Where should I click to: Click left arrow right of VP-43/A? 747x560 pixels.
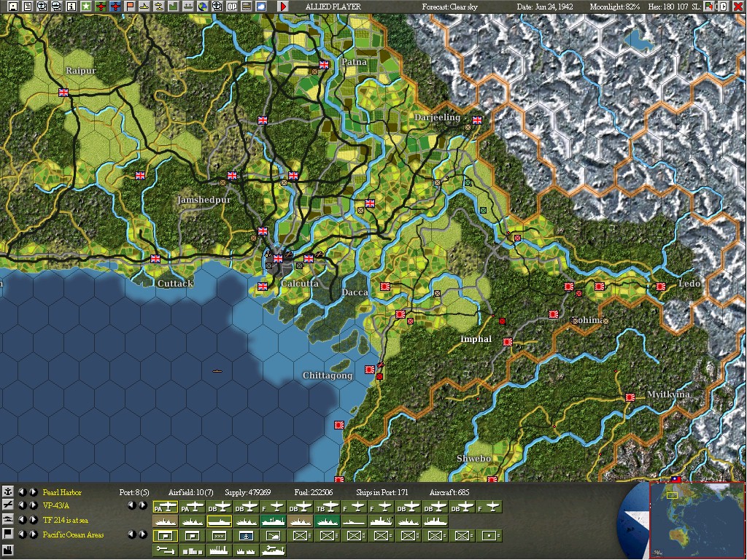click(x=132, y=505)
